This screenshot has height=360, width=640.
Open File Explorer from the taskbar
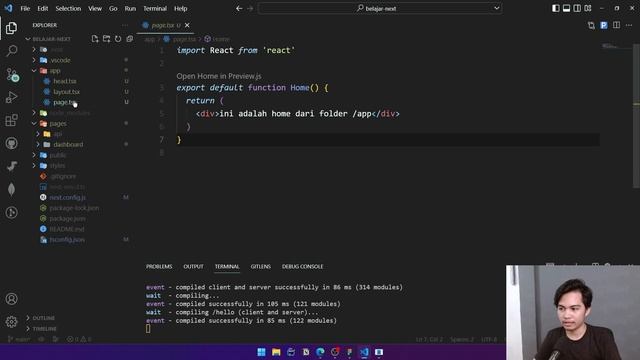click(276, 352)
